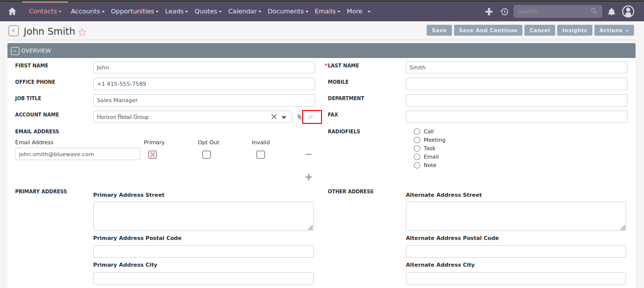Open the Documents navigation dropdown
The height and width of the screenshot is (288, 644).
click(x=287, y=11)
